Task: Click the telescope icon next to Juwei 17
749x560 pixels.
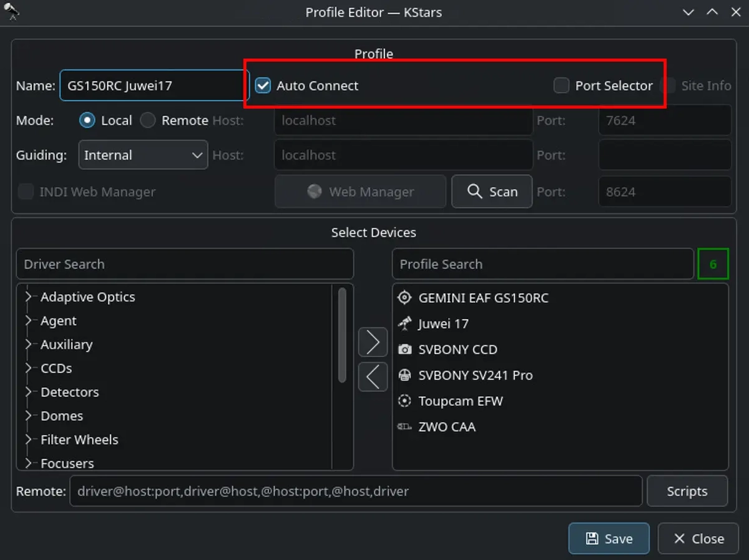Action: point(404,323)
